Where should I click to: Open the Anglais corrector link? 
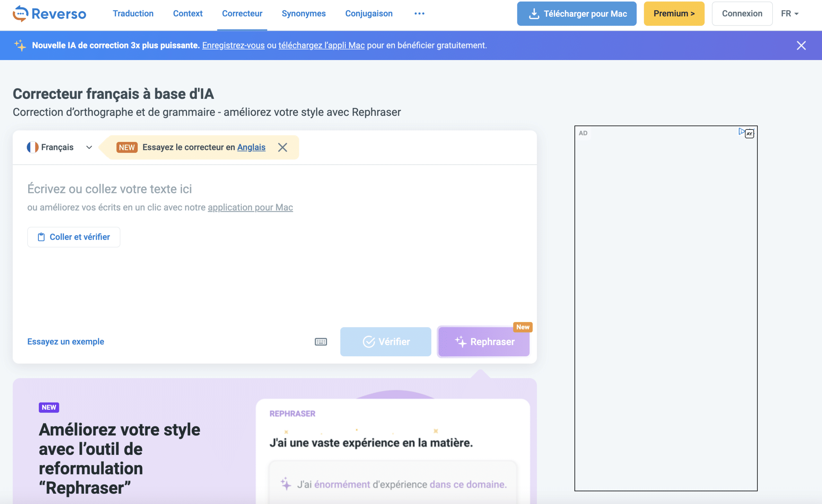pos(251,147)
